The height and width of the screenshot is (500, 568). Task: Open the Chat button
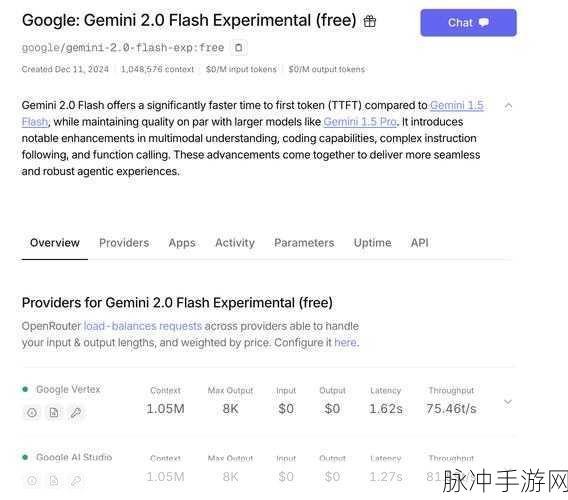(x=468, y=23)
